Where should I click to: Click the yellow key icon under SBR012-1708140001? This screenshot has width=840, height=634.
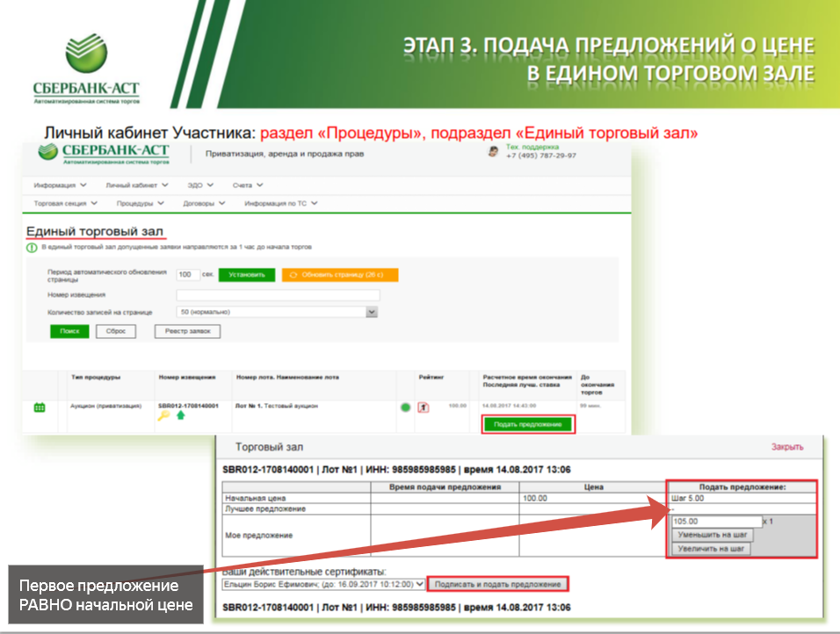[x=163, y=415]
